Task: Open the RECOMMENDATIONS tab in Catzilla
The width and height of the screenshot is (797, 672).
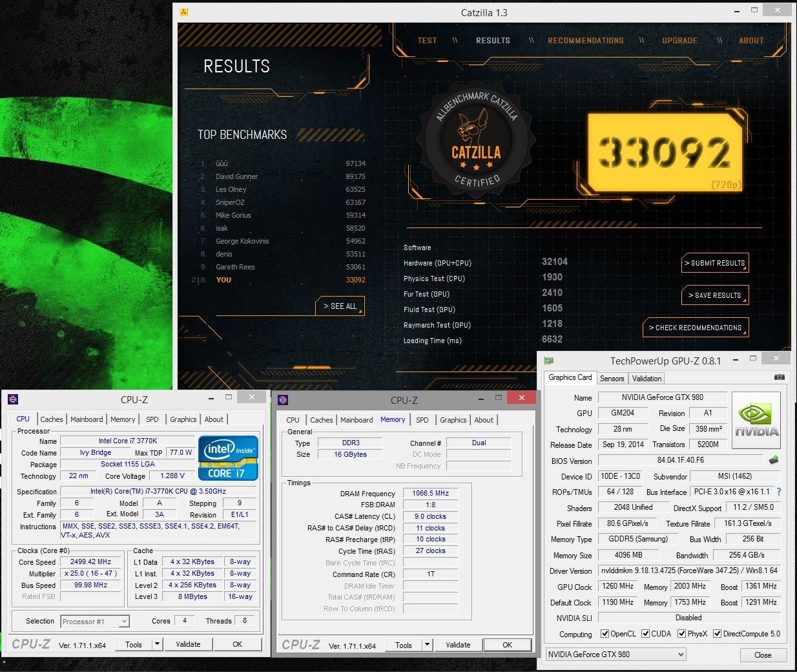Action: coord(586,40)
